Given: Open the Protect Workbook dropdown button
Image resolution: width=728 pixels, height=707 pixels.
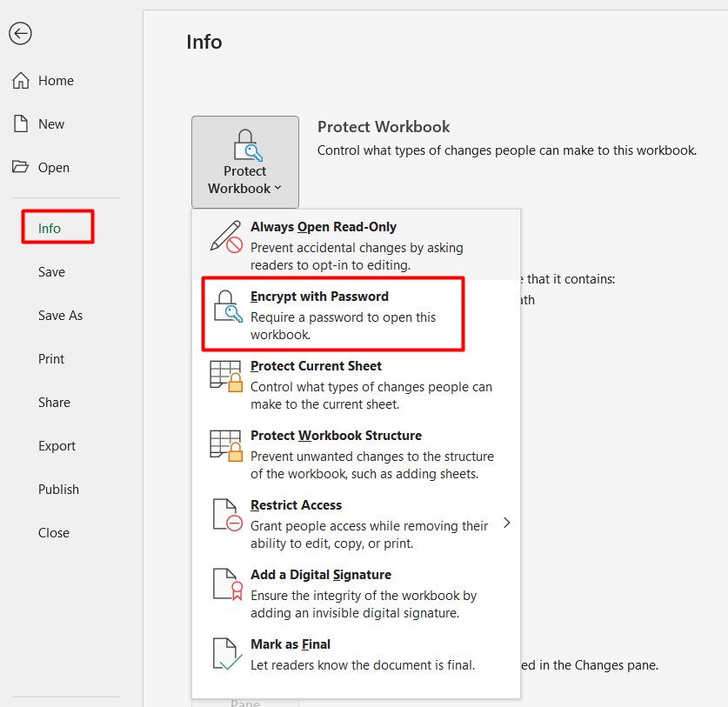Looking at the screenshot, I should pos(245,163).
